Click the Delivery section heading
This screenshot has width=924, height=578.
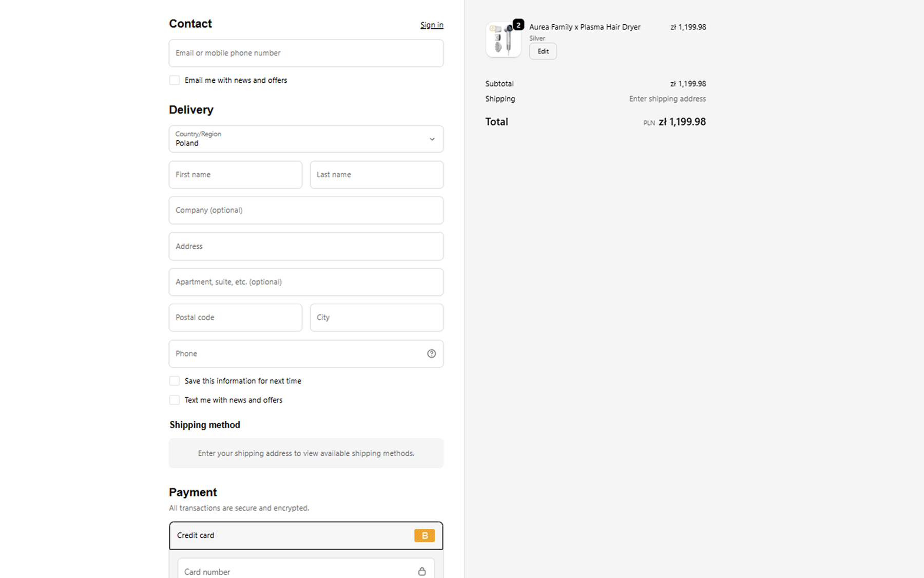(x=190, y=109)
